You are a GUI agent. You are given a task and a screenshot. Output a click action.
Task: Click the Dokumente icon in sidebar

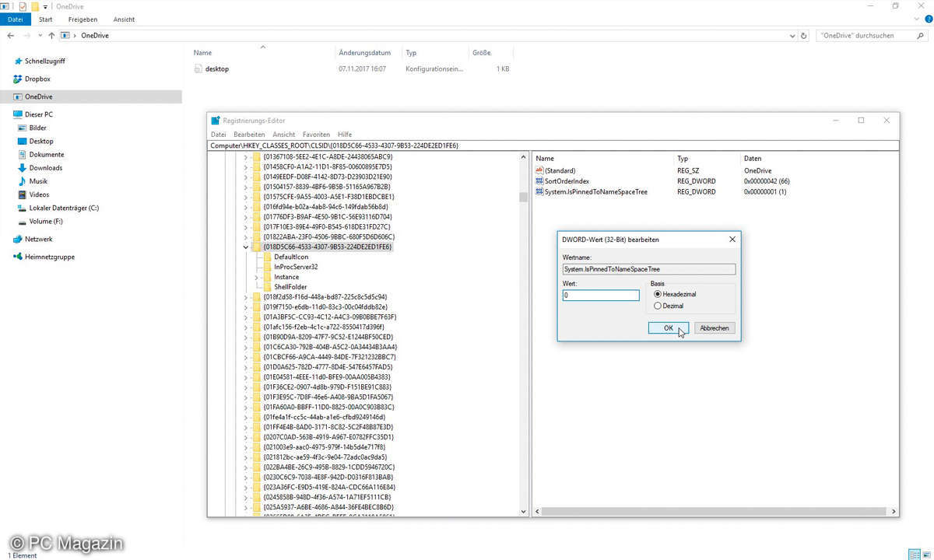[x=23, y=154]
